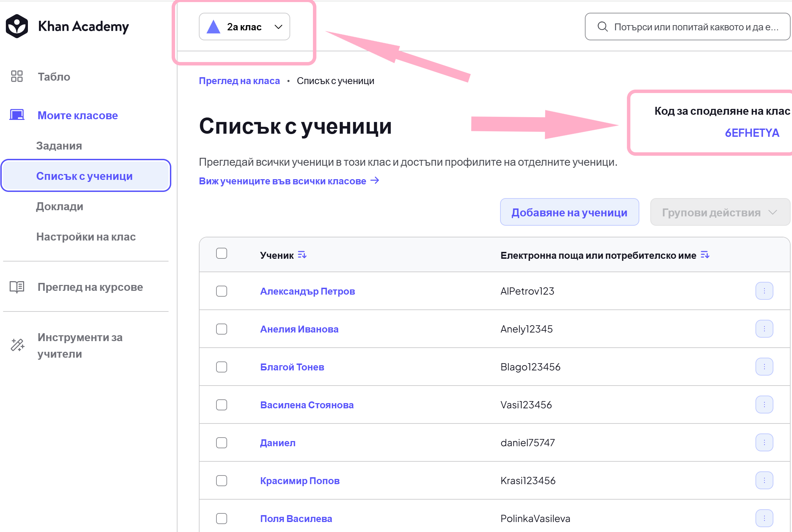Click username Anely12345
This screenshot has width=792, height=532.
(527, 329)
